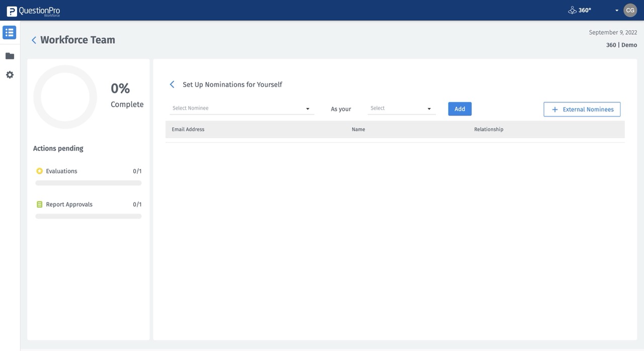Click the 0% Complete progress circle
Viewport: 644px width, 351px height.
[x=65, y=97]
